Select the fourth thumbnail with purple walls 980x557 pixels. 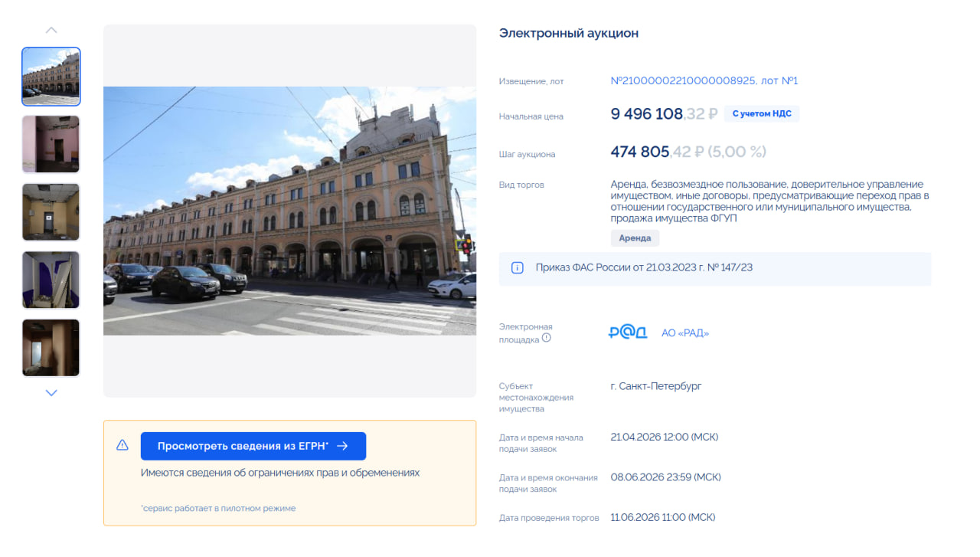tap(51, 280)
